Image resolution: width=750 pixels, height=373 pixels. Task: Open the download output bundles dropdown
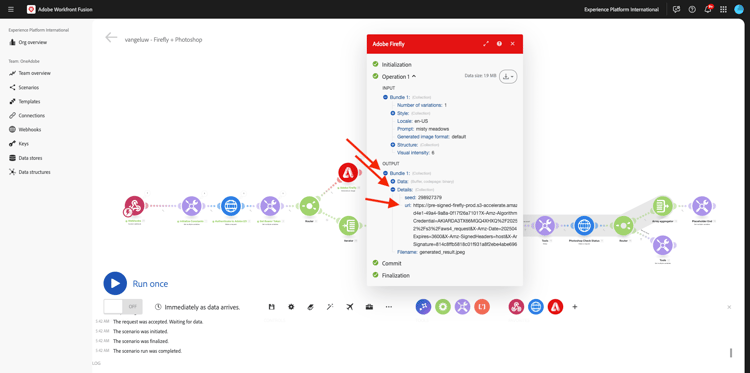[508, 77]
